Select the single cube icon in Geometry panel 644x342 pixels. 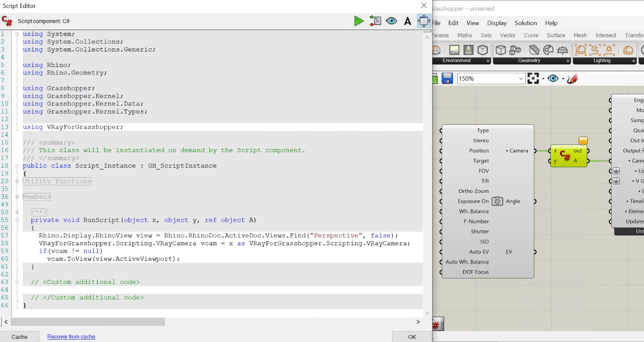pyautogui.click(x=501, y=50)
